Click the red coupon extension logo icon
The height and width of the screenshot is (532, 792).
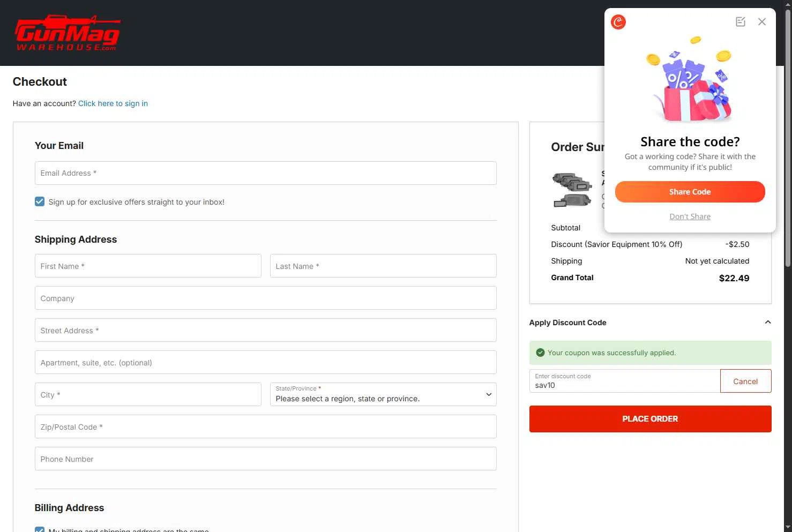[618, 22]
